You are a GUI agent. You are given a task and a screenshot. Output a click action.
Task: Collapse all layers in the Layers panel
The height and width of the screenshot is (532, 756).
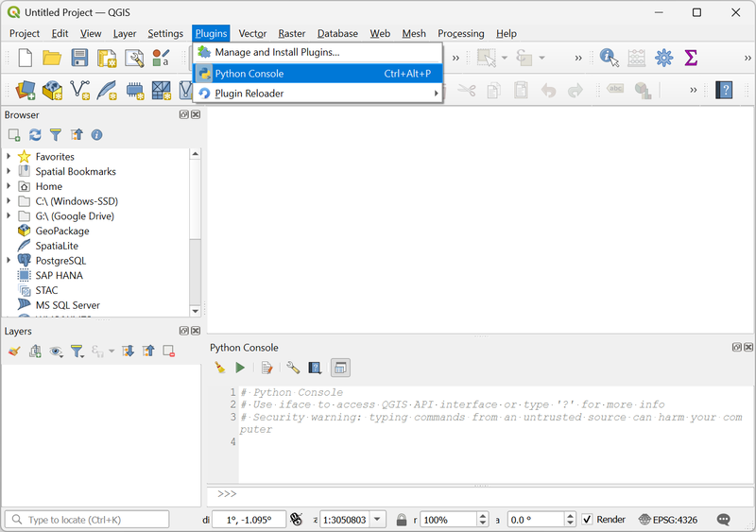pos(148,352)
